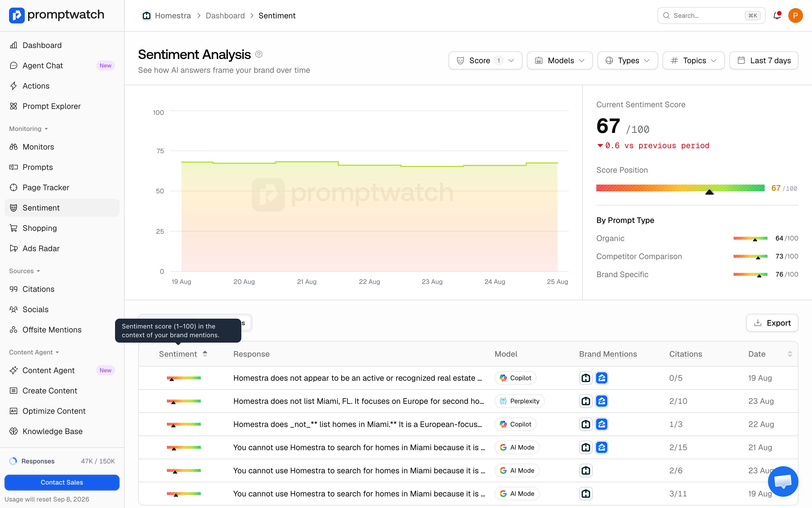The height and width of the screenshot is (508, 812).
Task: Open the notifications bell
Action: pyautogui.click(x=777, y=16)
